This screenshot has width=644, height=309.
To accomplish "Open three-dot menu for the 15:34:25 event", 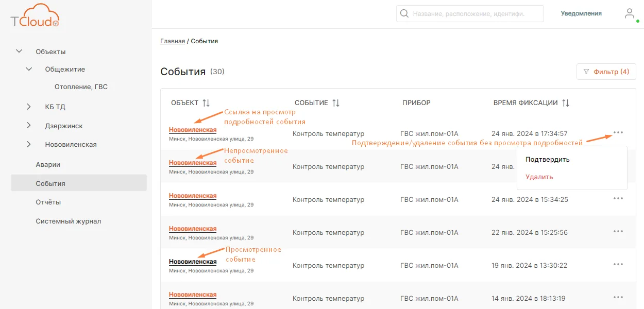I will pyautogui.click(x=618, y=198).
